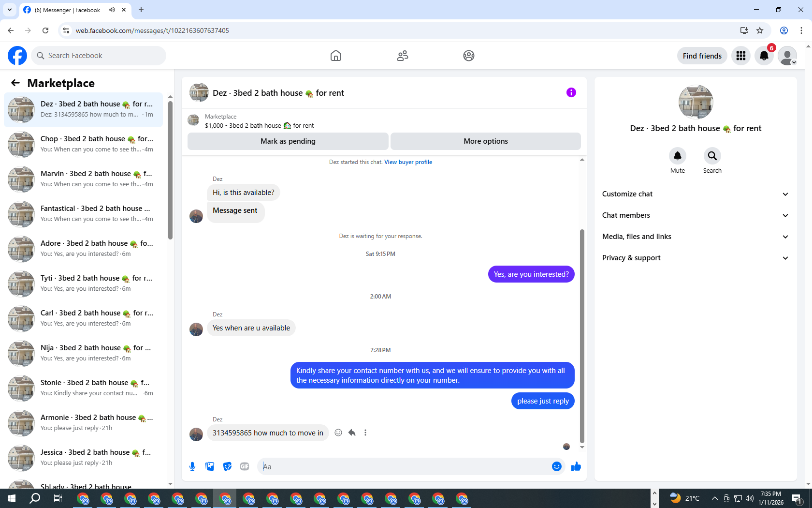Open the Jessica conversation
The image size is (812, 508).
tap(83, 458)
